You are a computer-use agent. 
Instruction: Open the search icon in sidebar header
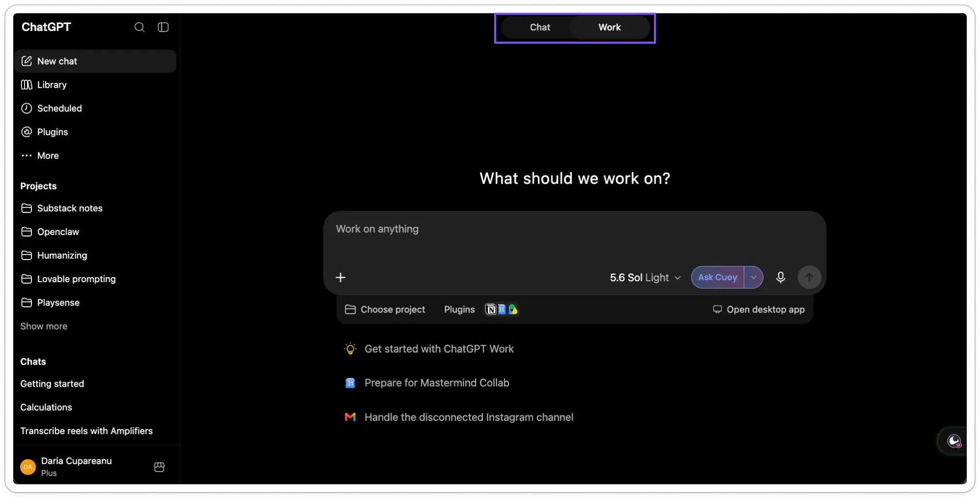140,27
